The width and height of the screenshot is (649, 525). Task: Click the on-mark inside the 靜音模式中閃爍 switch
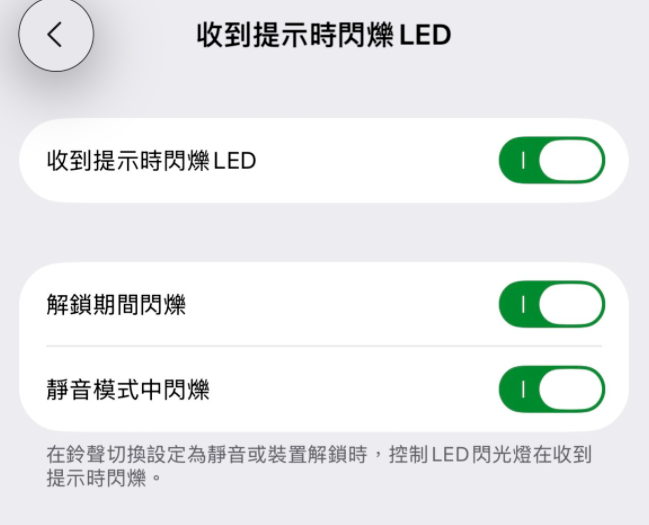522,390
